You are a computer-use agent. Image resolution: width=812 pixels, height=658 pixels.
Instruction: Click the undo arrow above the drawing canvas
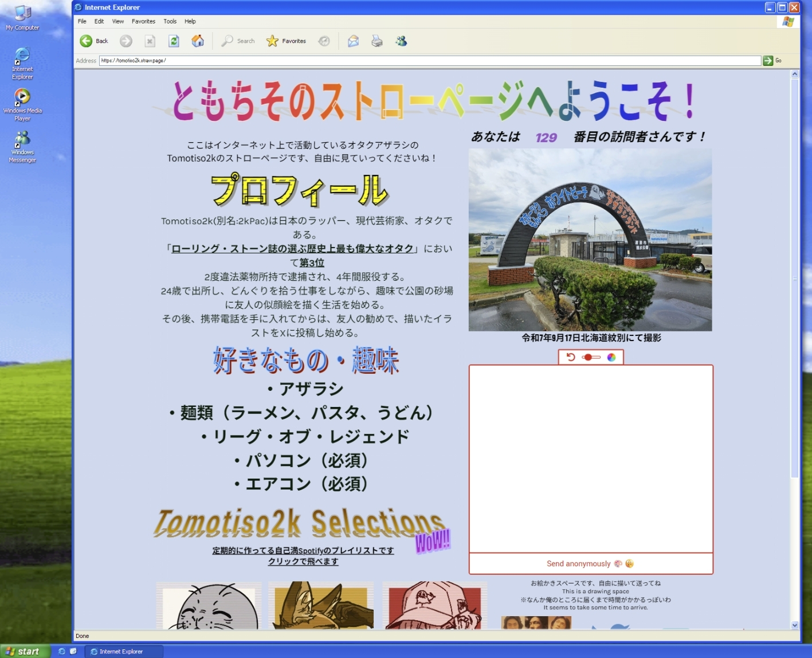tap(571, 357)
